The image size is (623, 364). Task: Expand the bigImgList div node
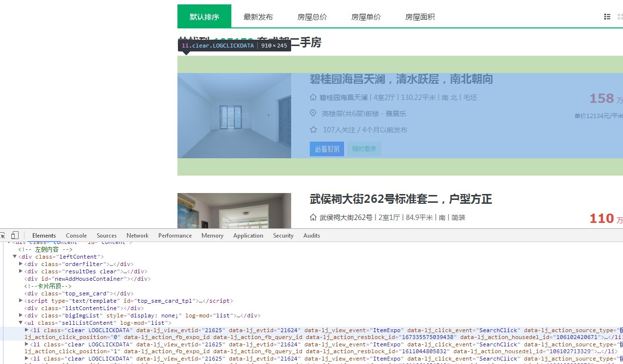pos(21,315)
